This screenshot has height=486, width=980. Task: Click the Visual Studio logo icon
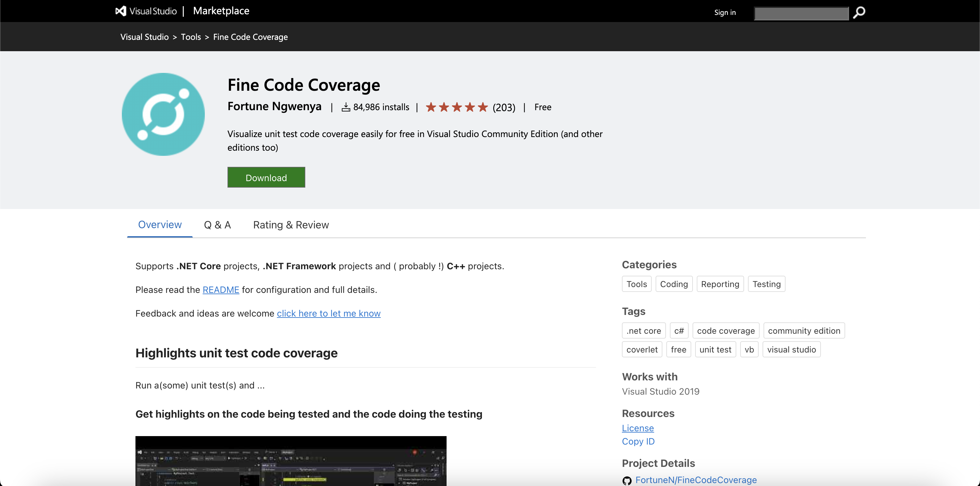coord(121,11)
